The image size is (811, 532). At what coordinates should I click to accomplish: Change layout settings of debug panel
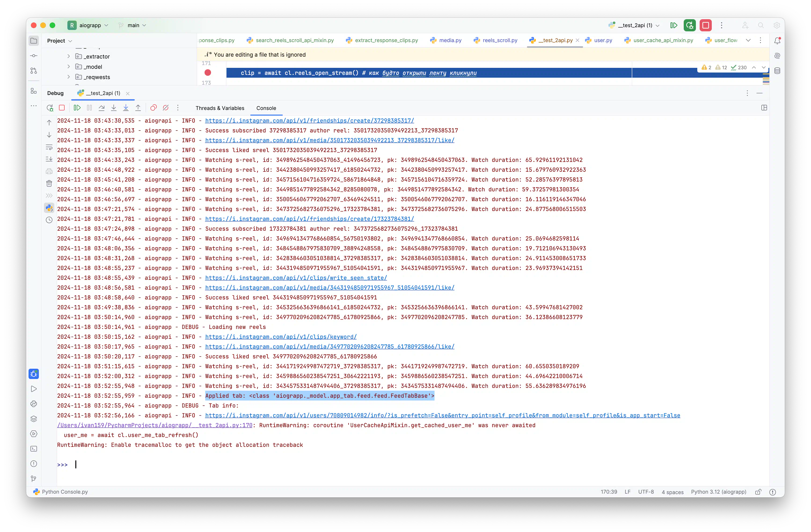pyautogui.click(x=764, y=108)
